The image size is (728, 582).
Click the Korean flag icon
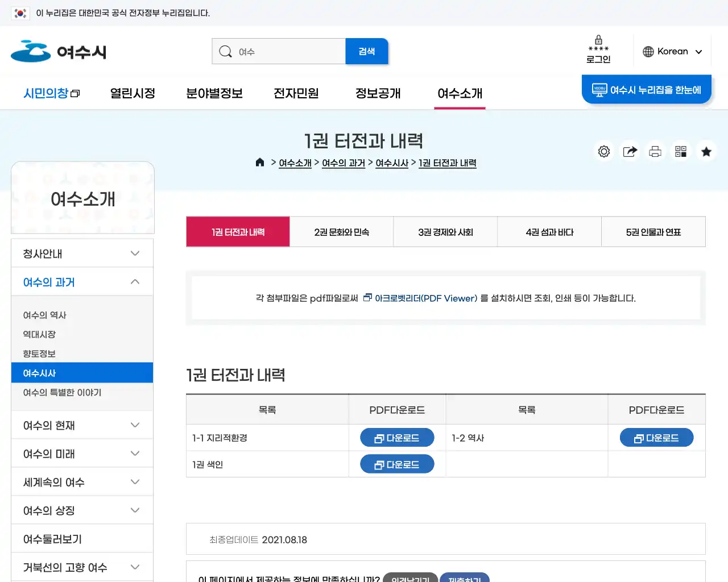click(x=20, y=13)
